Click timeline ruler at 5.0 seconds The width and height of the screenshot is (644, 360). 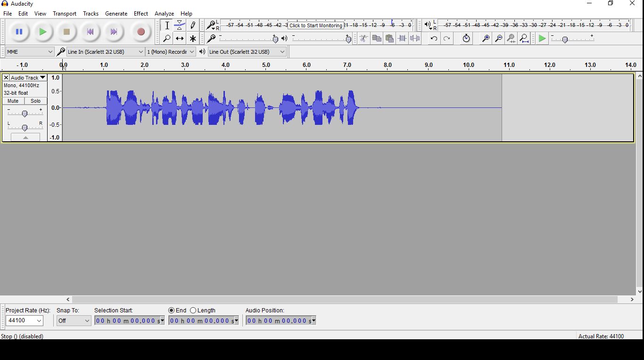coord(266,65)
